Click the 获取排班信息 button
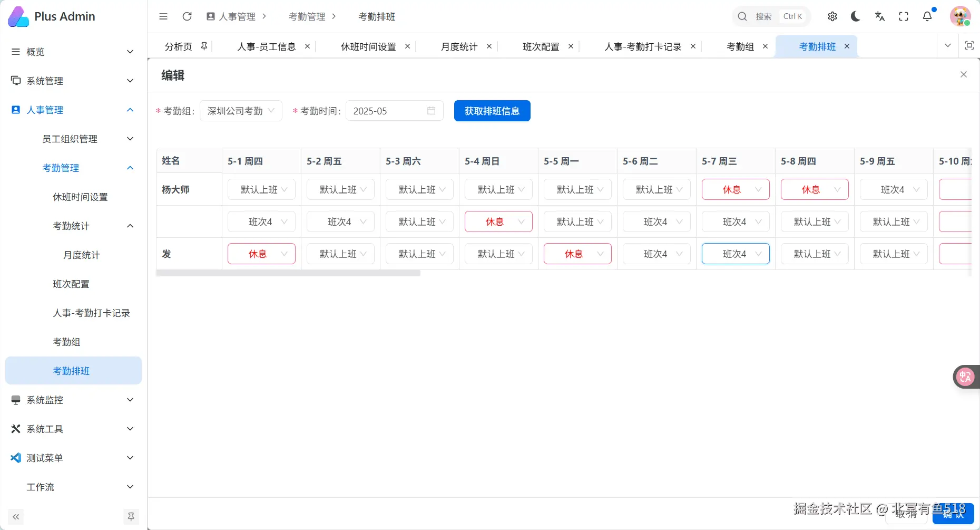 (x=492, y=111)
